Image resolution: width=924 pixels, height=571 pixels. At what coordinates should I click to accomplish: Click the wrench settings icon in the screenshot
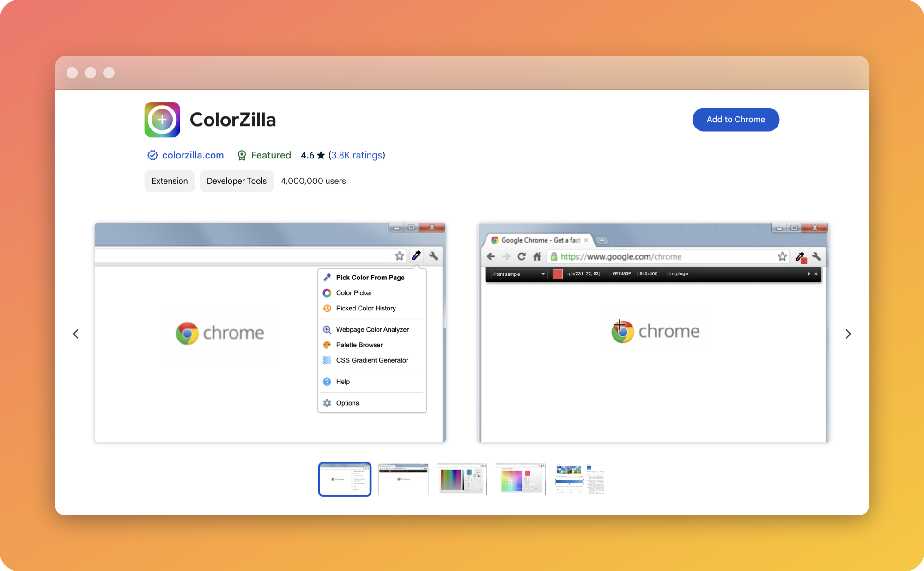coord(434,255)
